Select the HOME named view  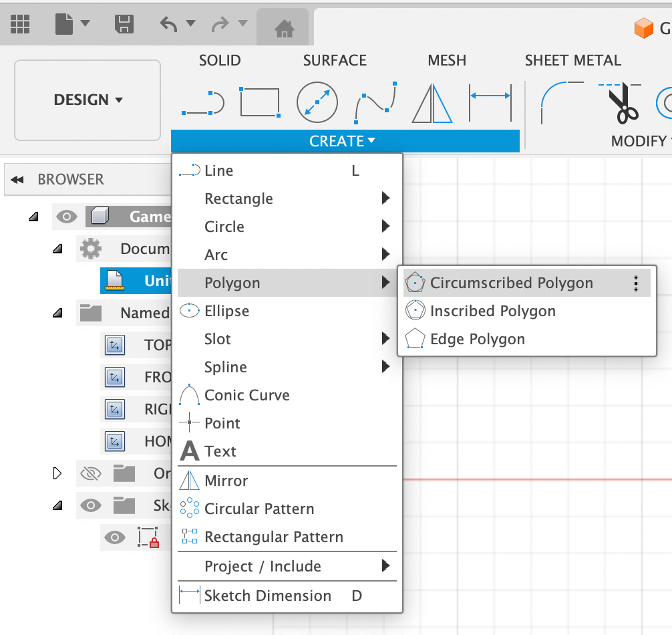[136, 441]
